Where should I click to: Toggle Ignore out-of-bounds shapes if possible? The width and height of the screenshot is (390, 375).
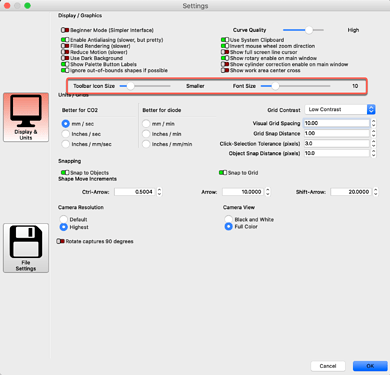(65, 70)
